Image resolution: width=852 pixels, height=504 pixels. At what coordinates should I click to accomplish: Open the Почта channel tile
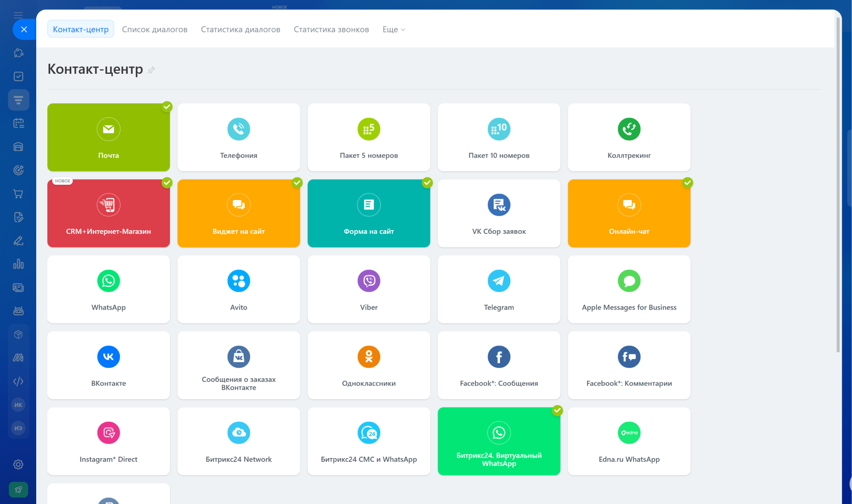point(108,137)
